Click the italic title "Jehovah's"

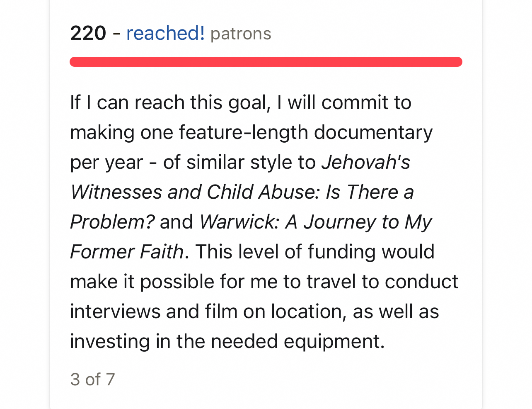coord(366,162)
